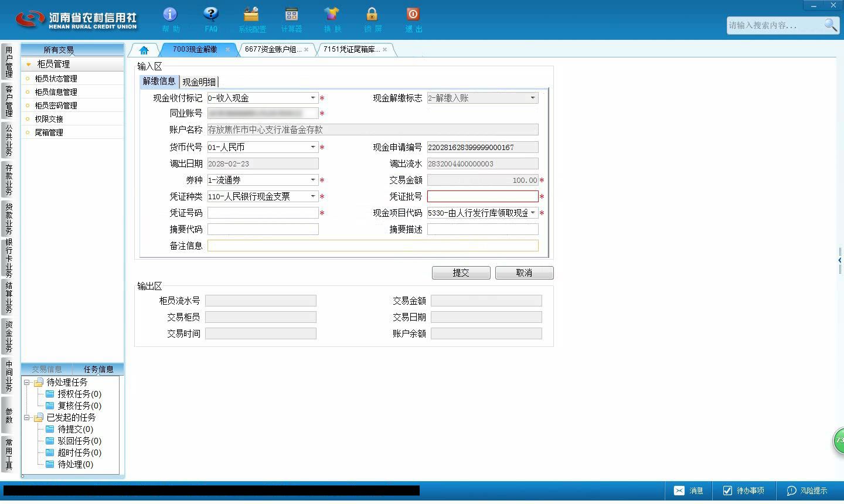Switch to the 任务信息 panel tab
The width and height of the screenshot is (844, 504).
98,369
